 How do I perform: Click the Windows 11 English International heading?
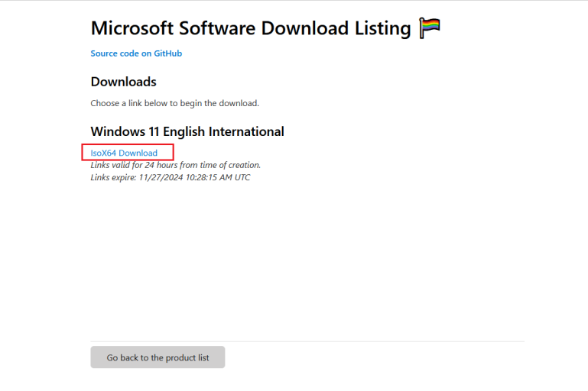[x=187, y=131]
